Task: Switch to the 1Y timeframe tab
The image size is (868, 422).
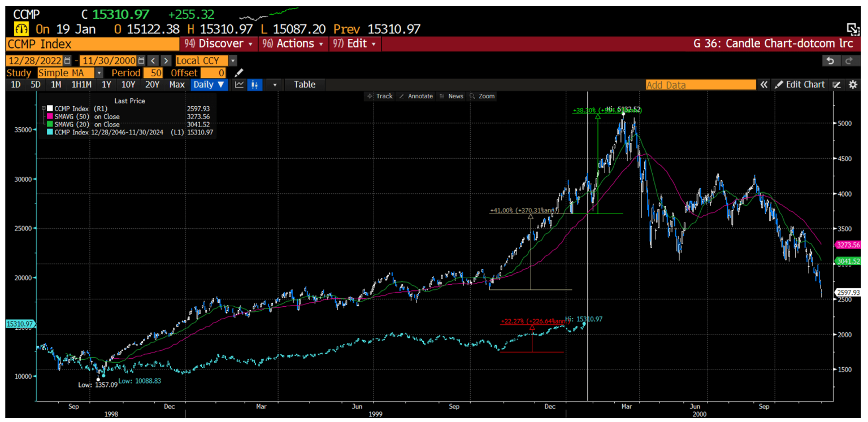Action: click(107, 84)
